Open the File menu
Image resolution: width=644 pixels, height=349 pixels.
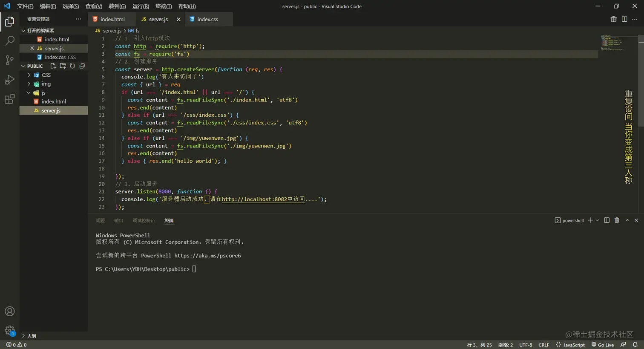(25, 6)
